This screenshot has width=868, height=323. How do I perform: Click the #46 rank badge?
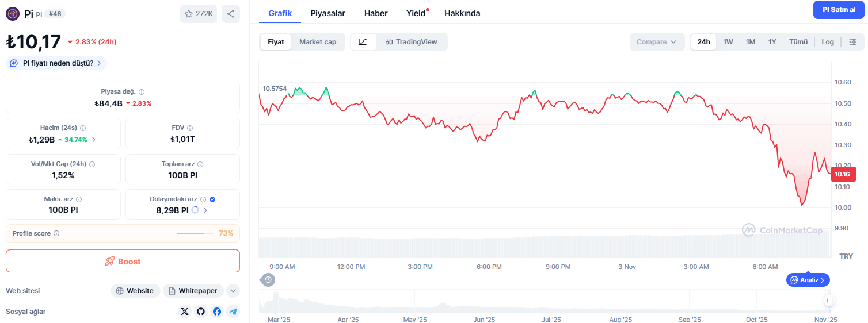[x=55, y=14]
